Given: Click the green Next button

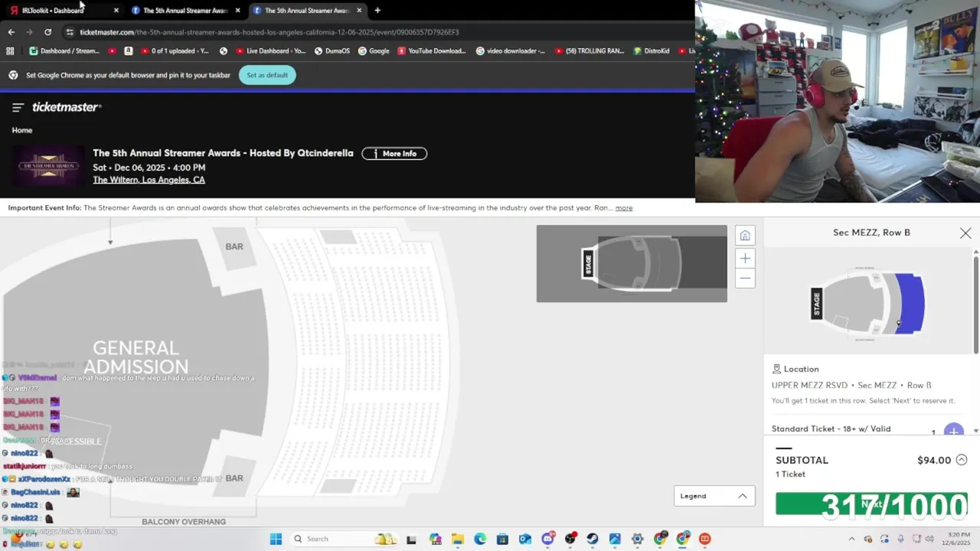Looking at the screenshot, I should 871,504.
